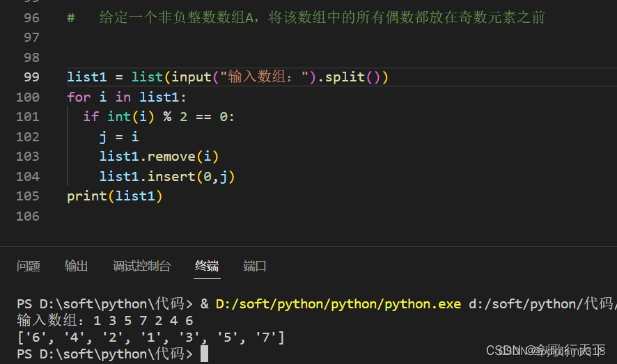Click the list1.remove(i) statement
Viewport: 617px width, 364px height.
click(159, 157)
